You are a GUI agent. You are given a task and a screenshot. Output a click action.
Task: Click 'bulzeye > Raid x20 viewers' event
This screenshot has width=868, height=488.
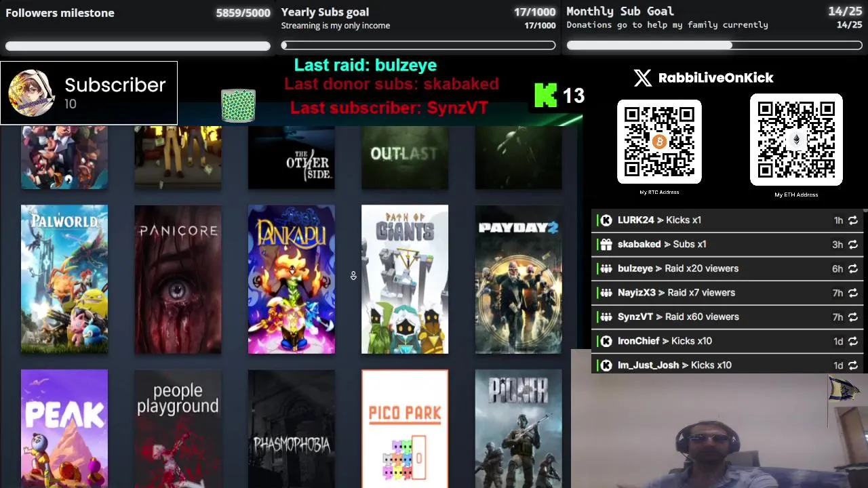728,269
